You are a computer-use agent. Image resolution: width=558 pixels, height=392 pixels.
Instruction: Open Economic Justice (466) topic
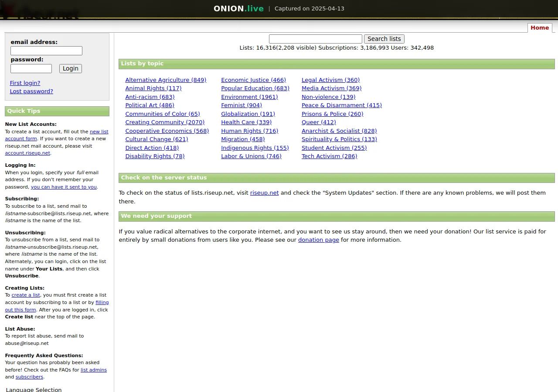click(x=254, y=80)
